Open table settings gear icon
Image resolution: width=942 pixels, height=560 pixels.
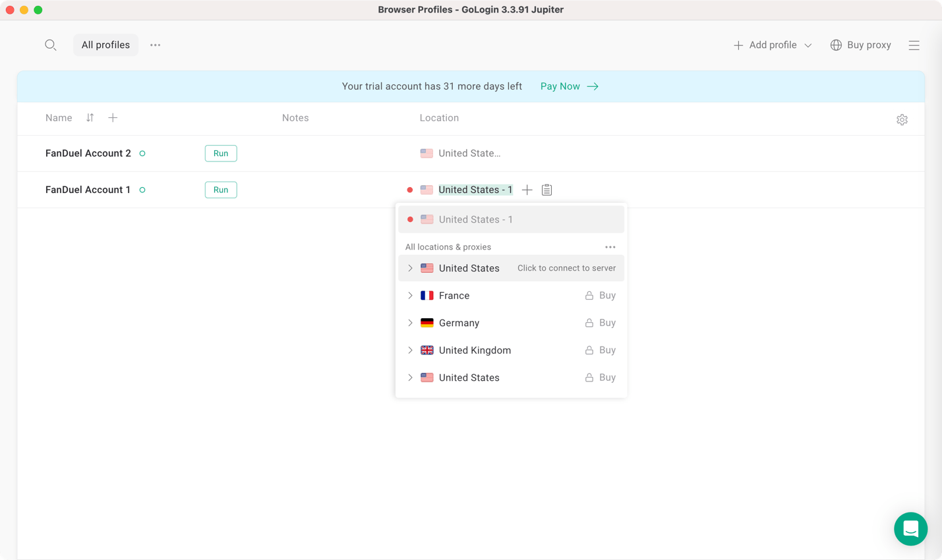pyautogui.click(x=902, y=119)
